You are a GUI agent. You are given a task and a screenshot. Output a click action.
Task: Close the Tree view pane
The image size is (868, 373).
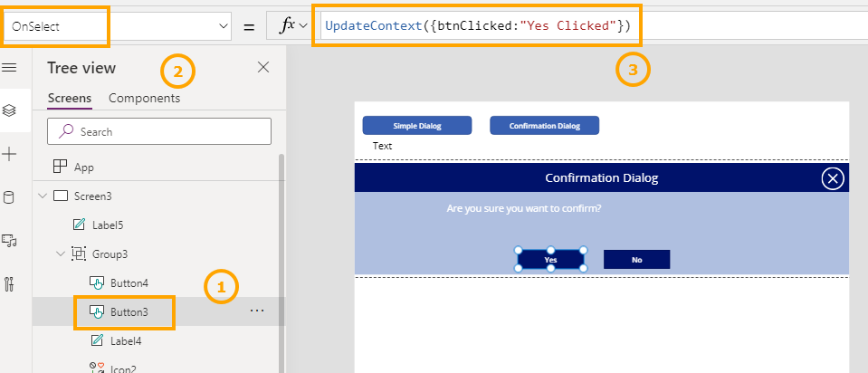(x=263, y=67)
